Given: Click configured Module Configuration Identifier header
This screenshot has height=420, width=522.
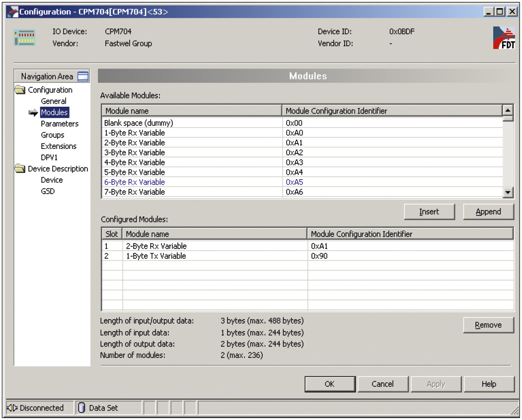Looking at the screenshot, I should tap(410, 234).
